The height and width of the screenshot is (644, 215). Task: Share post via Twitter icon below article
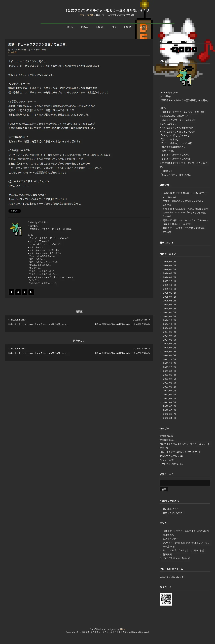(x=18, y=292)
